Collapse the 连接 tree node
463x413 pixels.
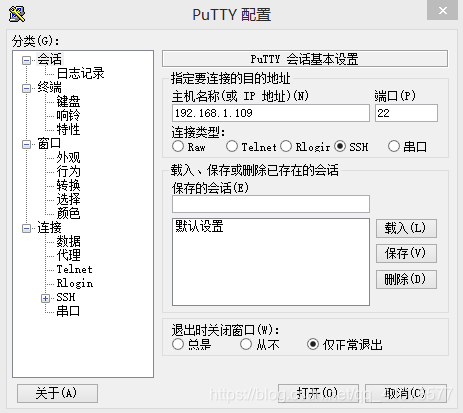[26, 228]
